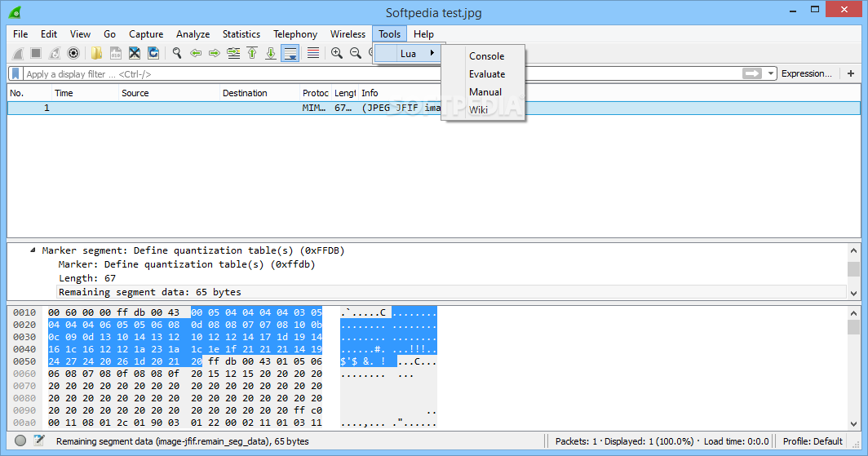Click the packet details scroll up arrow
The height and width of the screenshot is (456, 868).
pyautogui.click(x=853, y=250)
